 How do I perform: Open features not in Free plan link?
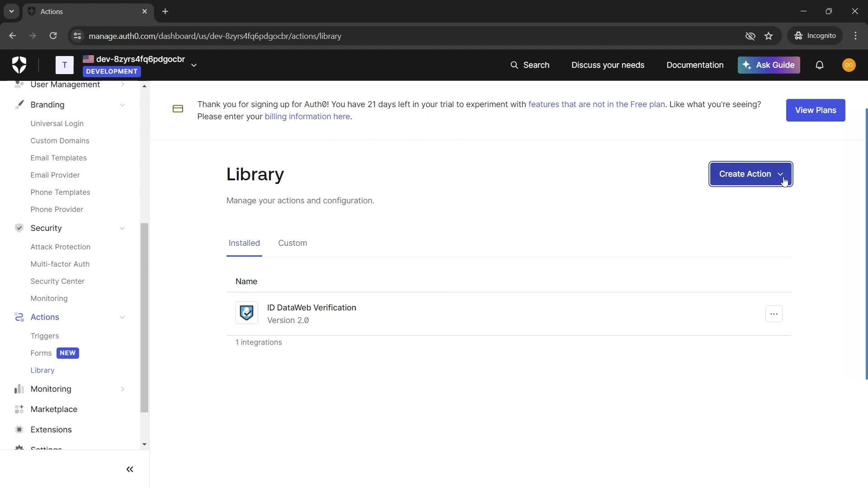pos(597,104)
